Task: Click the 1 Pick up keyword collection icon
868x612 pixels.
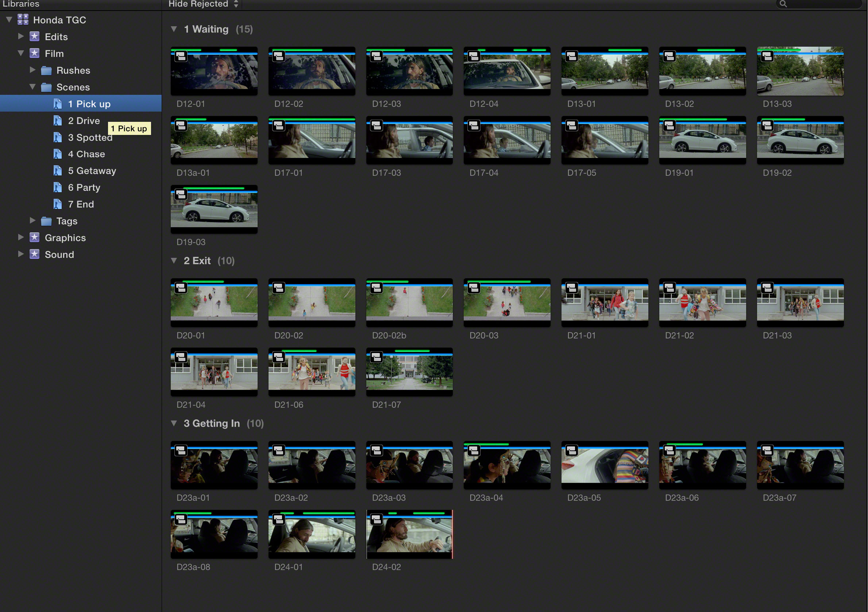Action: [57, 104]
